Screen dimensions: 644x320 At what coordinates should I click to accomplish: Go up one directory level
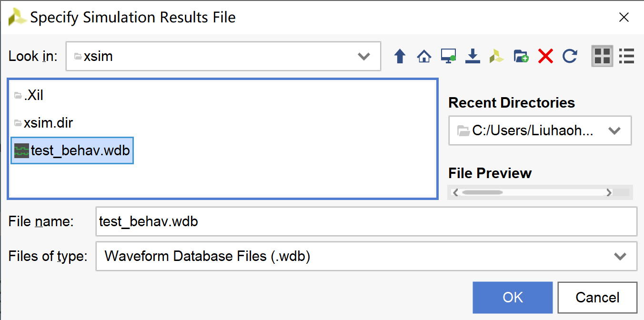(x=400, y=57)
